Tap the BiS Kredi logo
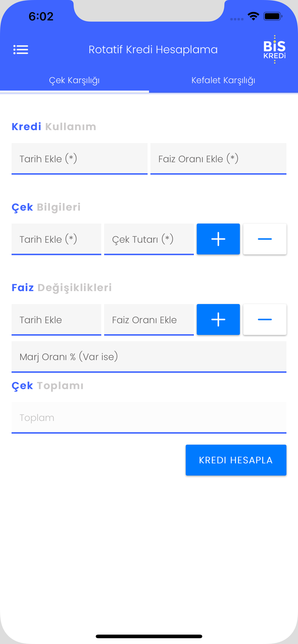 pyautogui.click(x=274, y=49)
